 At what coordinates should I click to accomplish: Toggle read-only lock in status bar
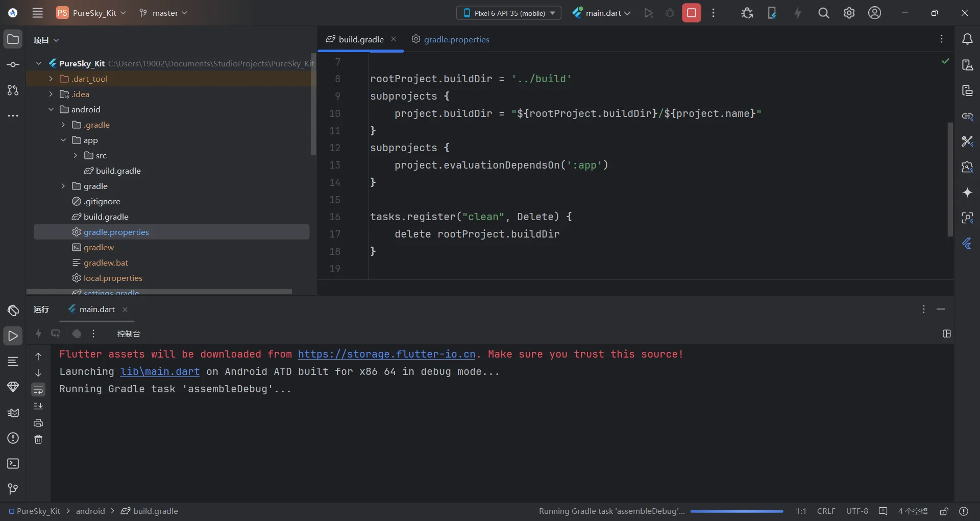[x=944, y=511]
